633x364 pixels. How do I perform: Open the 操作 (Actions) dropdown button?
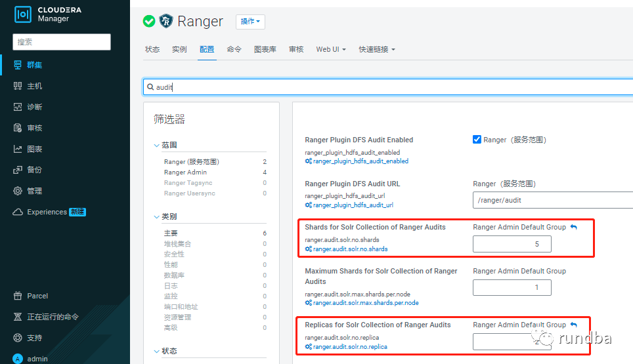250,22
